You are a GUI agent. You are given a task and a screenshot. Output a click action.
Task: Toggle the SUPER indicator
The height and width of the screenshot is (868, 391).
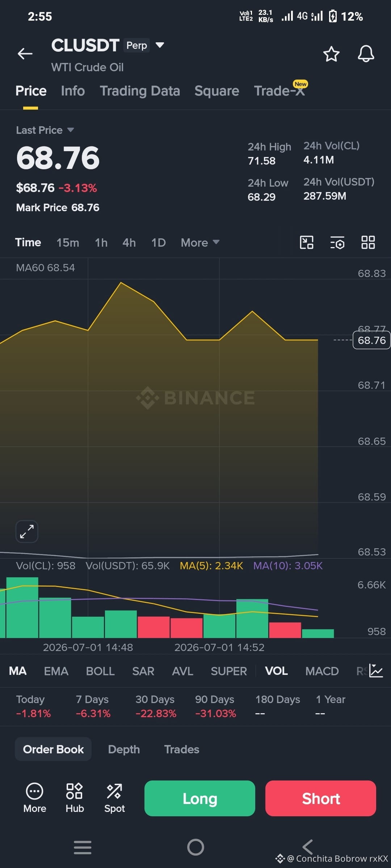coord(229,671)
